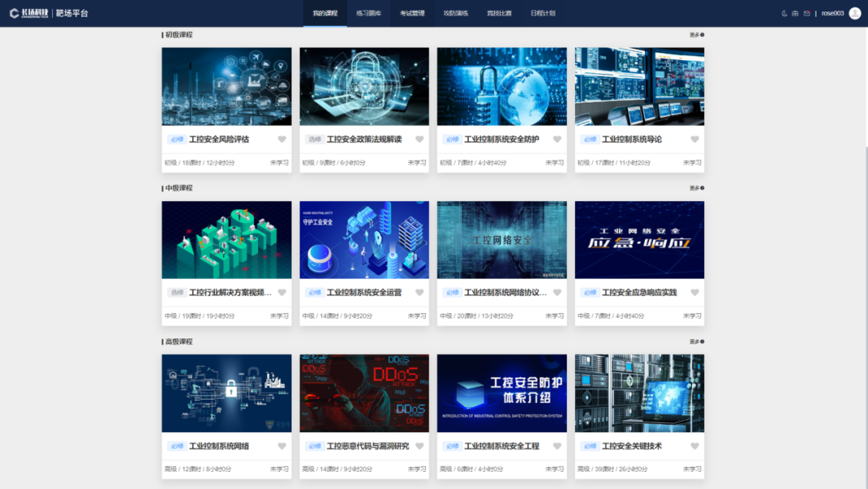
Task: Open the DDoS course thumbnail image
Action: 364,393
